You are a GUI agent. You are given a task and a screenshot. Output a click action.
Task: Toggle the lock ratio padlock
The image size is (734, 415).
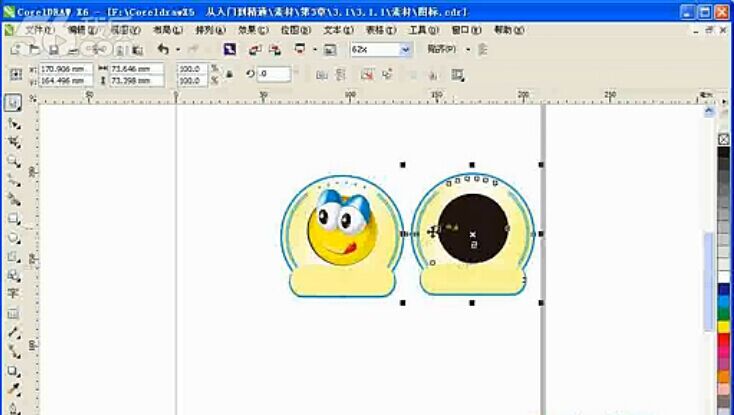point(229,74)
